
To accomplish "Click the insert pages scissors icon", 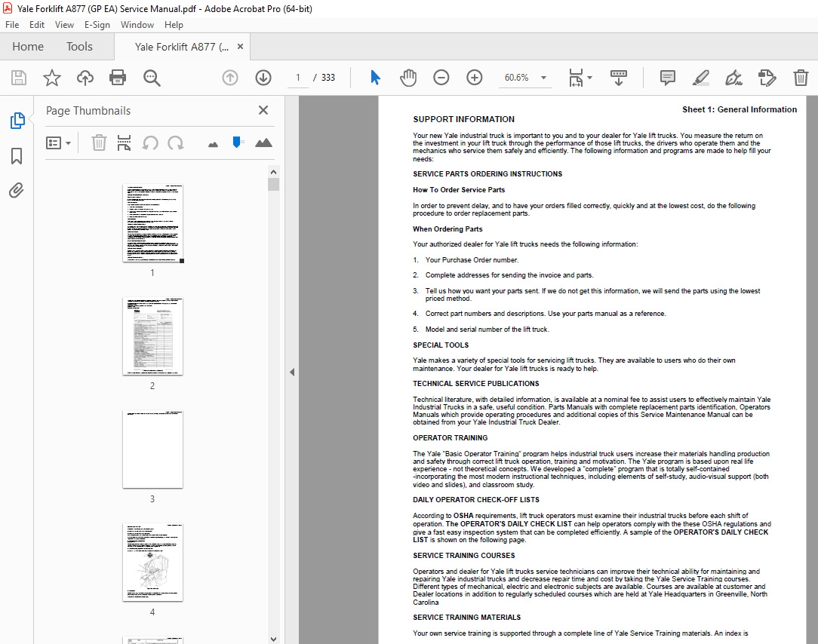I will point(124,143).
